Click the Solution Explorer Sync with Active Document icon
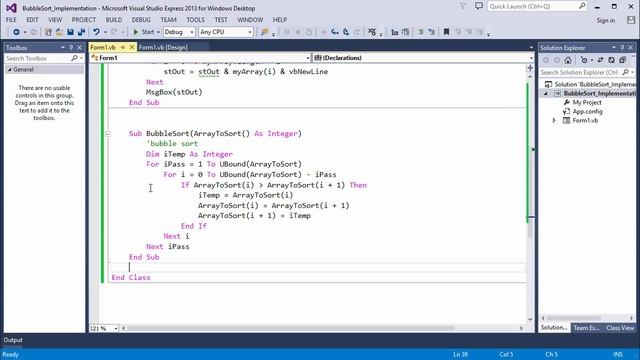The width and height of the screenshot is (640, 360). (600, 60)
